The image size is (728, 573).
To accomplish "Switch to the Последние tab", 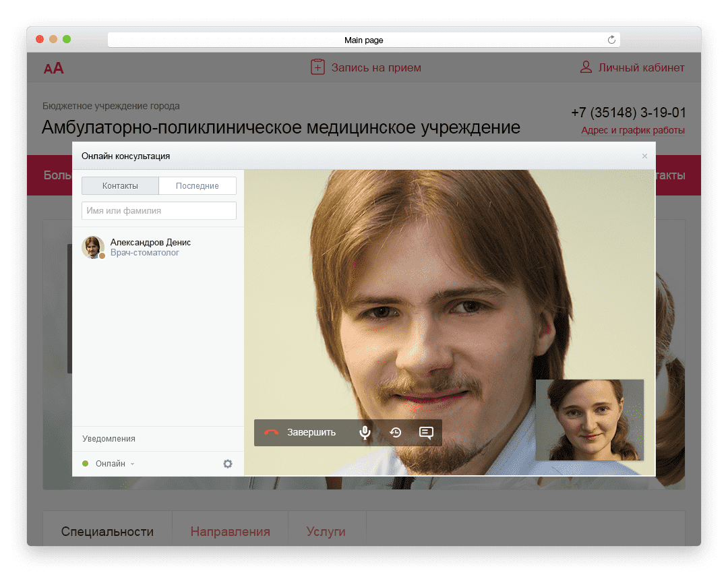I will point(198,186).
